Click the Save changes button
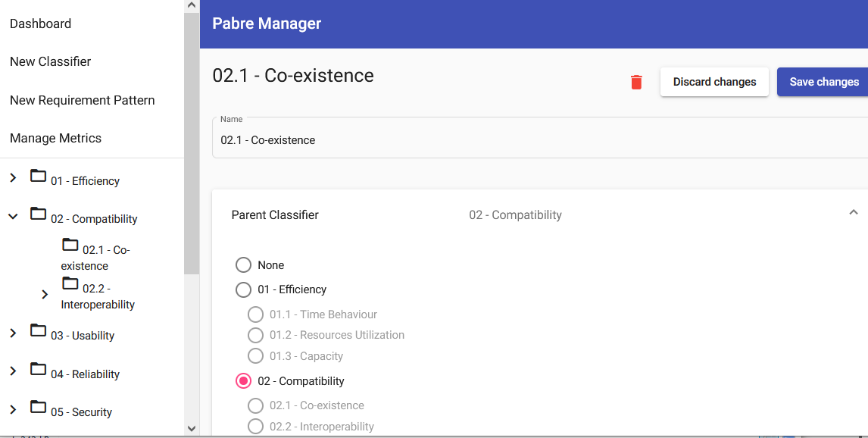 (823, 82)
